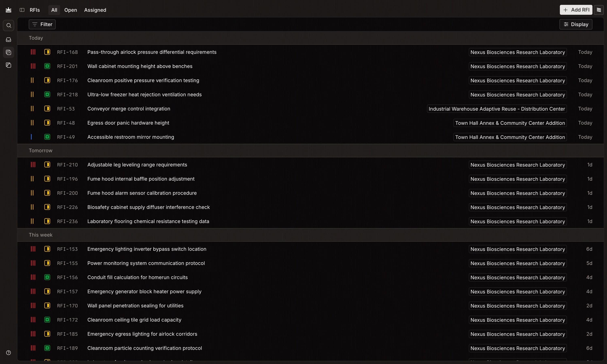This screenshot has width=607, height=364.
Task: Click the medium priority indicator on RFI-176
Action: (32, 80)
